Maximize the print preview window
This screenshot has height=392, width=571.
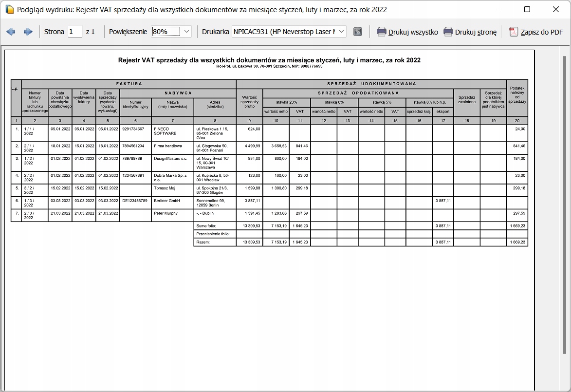pos(527,9)
